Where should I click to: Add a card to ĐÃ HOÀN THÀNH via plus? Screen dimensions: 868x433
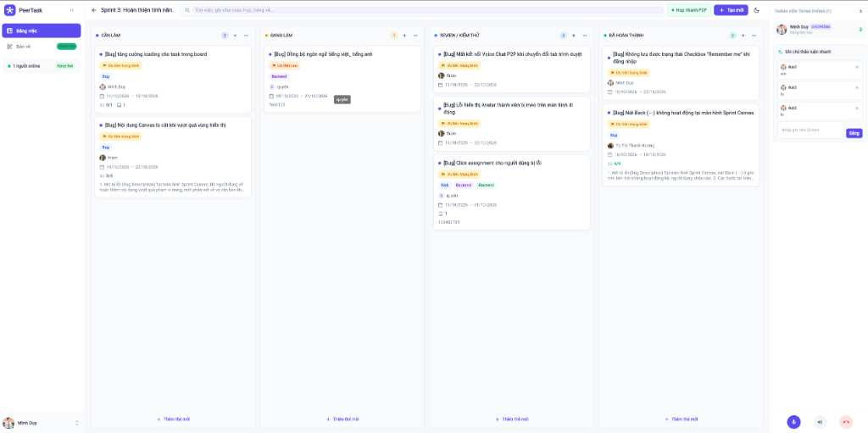click(x=743, y=36)
